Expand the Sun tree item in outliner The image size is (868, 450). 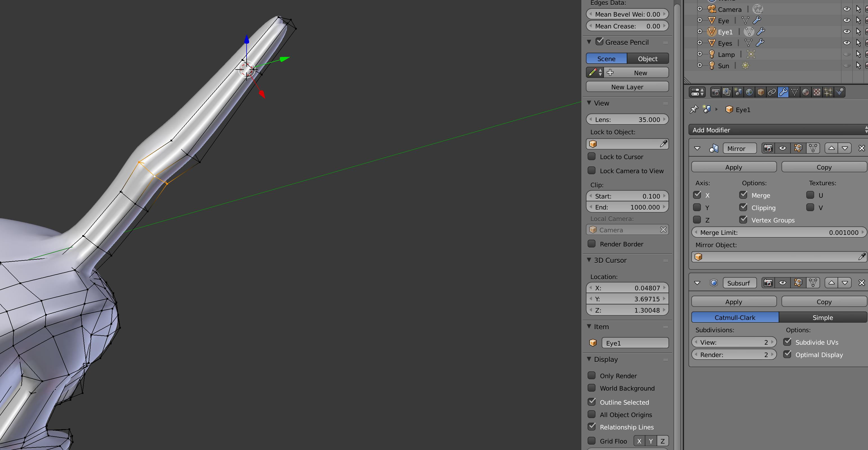click(x=700, y=65)
